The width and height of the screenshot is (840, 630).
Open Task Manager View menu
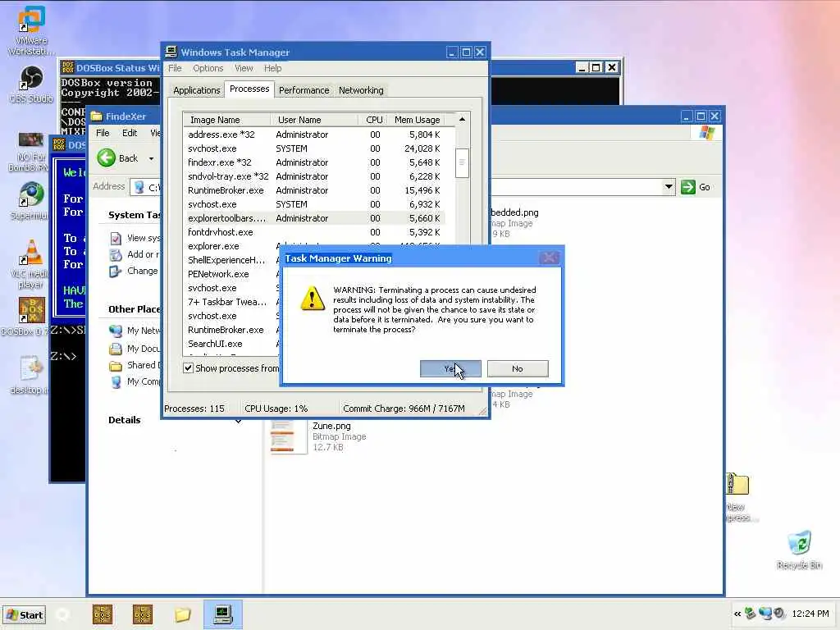click(244, 68)
